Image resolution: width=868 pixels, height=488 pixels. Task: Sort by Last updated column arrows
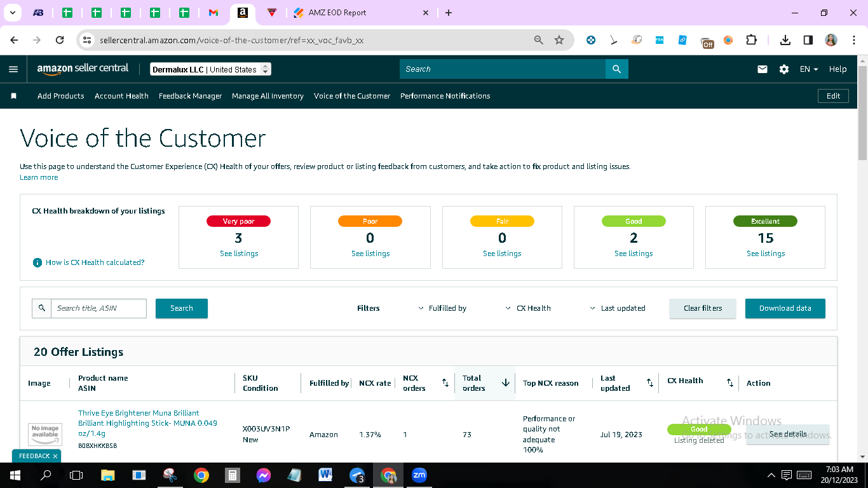650,383
